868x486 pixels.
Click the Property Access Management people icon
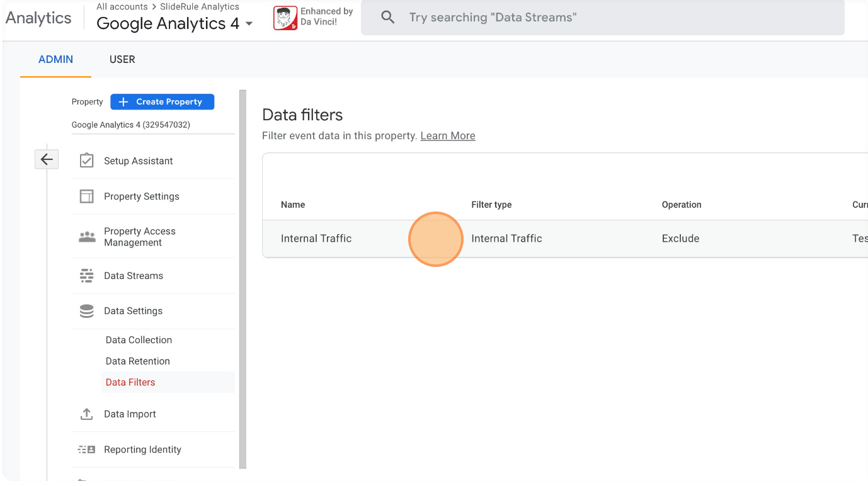click(86, 237)
